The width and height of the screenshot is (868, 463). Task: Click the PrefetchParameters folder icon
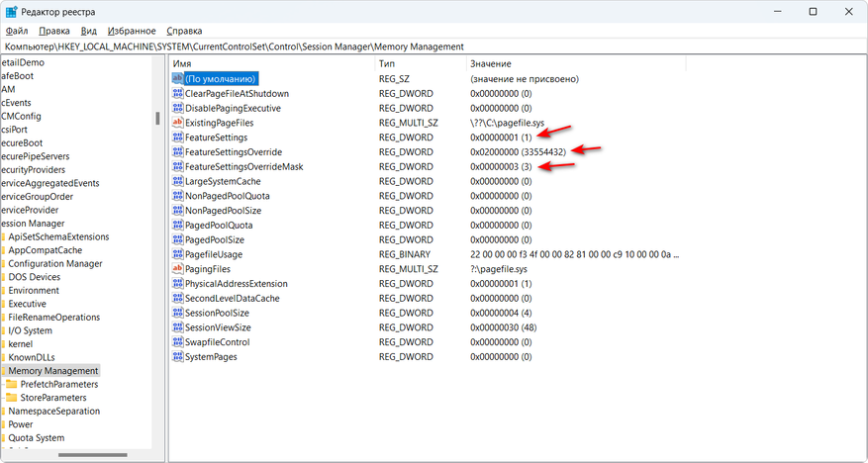tap(12, 384)
